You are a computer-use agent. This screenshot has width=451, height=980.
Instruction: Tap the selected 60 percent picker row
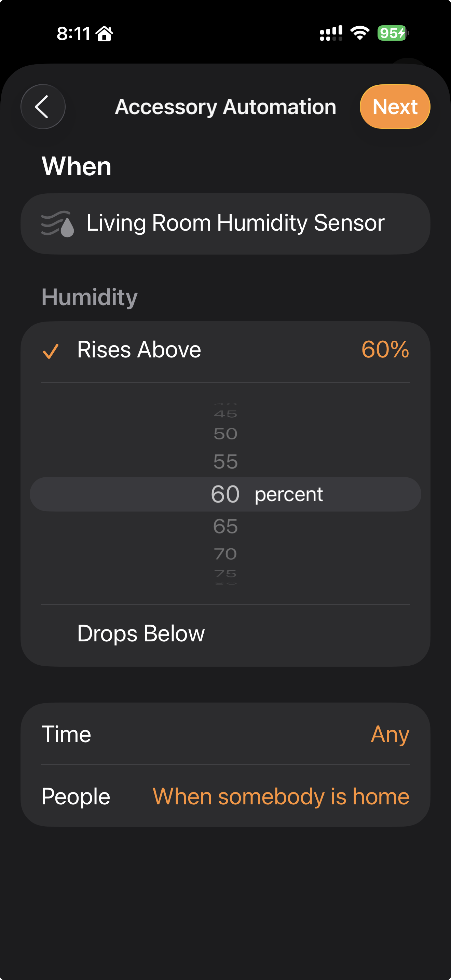coord(225,494)
